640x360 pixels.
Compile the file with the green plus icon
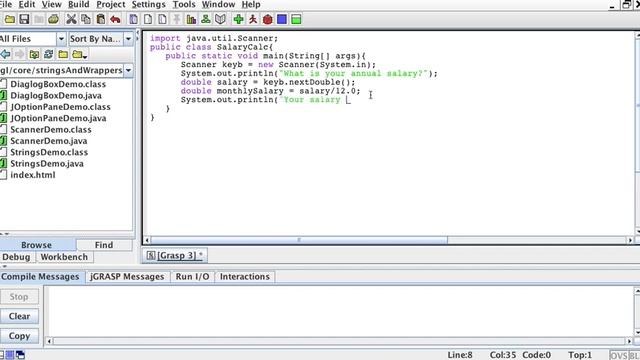click(x=238, y=19)
